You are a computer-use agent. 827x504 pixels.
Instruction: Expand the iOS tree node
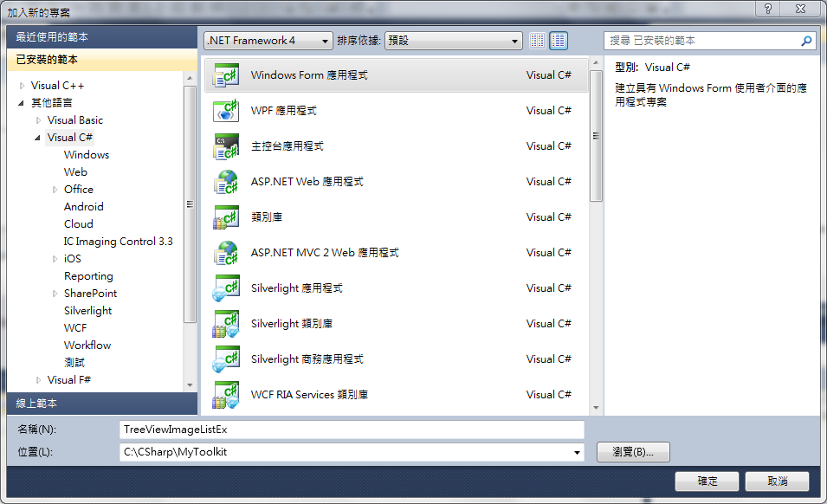click(x=55, y=259)
